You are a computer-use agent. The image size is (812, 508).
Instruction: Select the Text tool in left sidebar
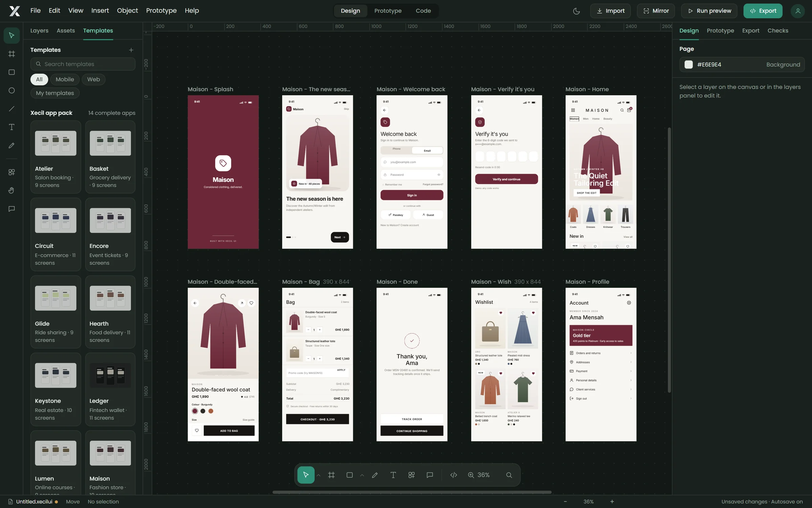pyautogui.click(x=12, y=127)
